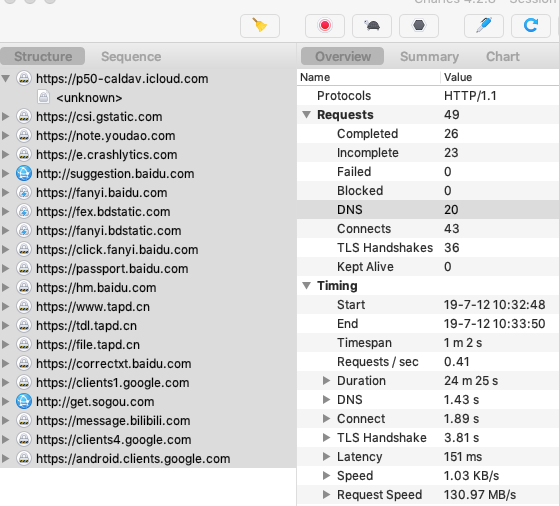This screenshot has width=559, height=506.
Task: Click the lock icon of hm.baidu.com
Action: pyautogui.click(x=24, y=287)
